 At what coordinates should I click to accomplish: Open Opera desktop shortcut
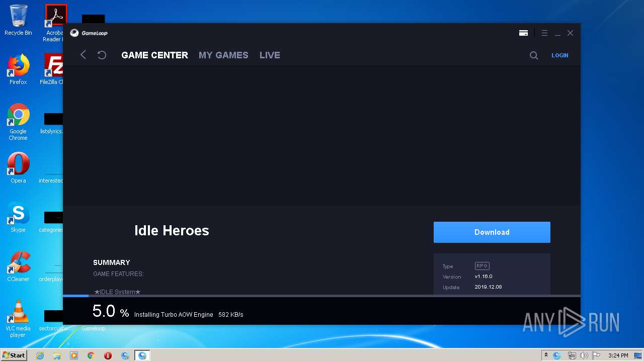(x=18, y=168)
